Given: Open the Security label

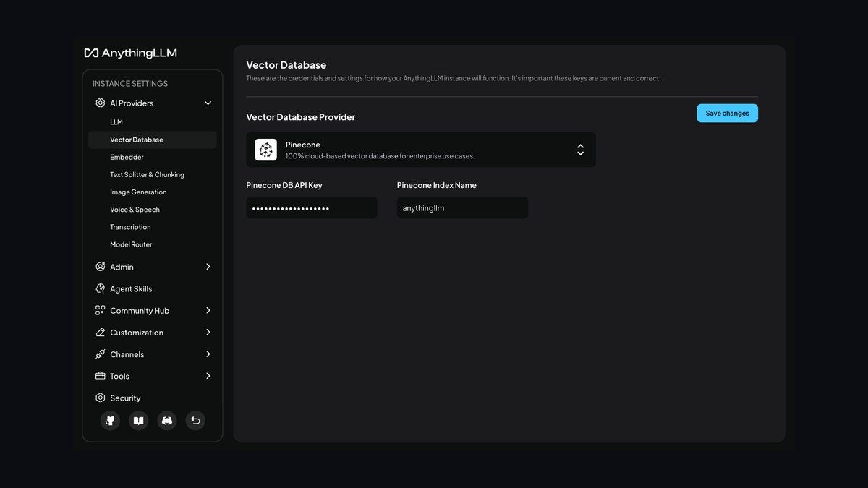Looking at the screenshot, I should click(125, 398).
